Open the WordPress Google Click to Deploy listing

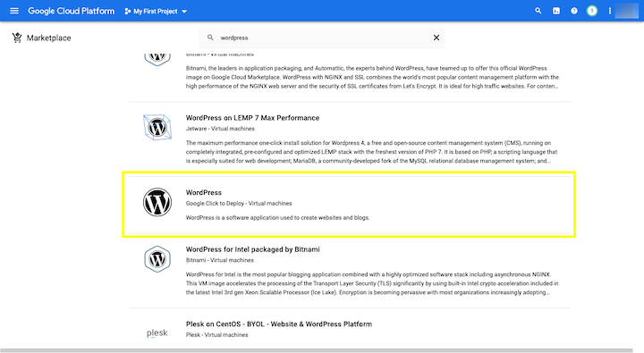(x=204, y=192)
